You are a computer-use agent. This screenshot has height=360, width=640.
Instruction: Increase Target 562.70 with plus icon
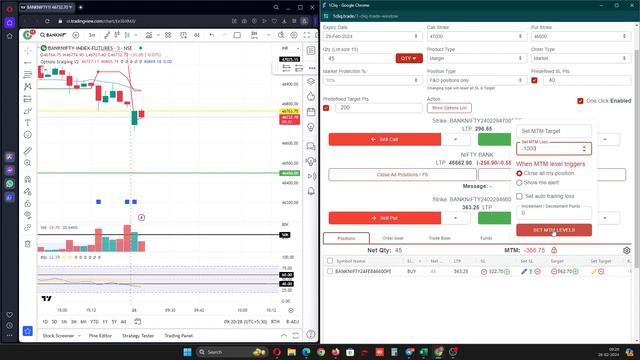point(576,271)
